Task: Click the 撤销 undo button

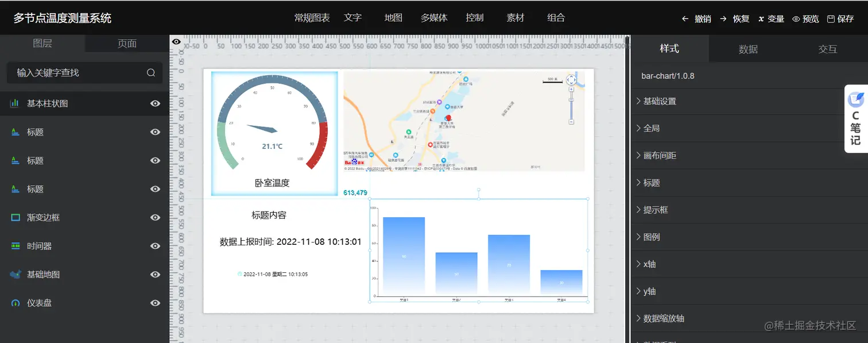Action: coord(696,19)
